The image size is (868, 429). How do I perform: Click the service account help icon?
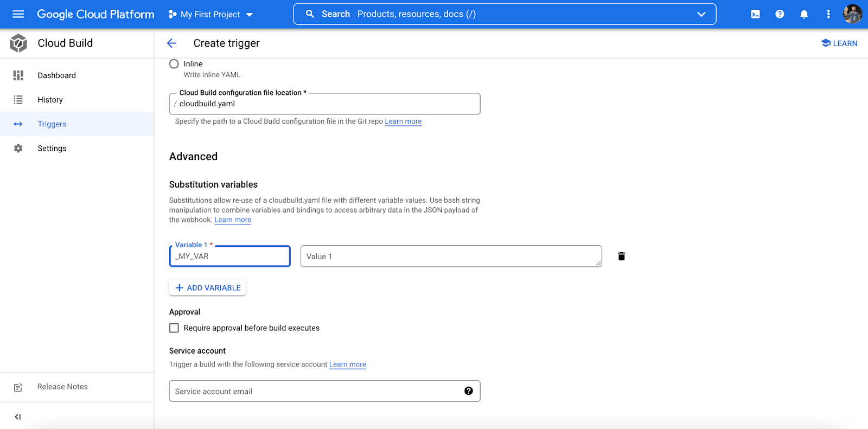(468, 391)
